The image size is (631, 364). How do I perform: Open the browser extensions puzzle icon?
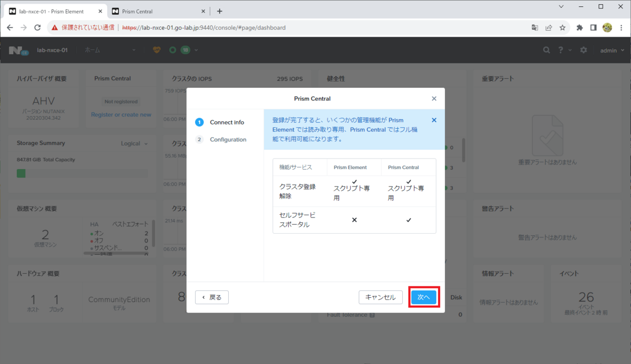pyautogui.click(x=579, y=27)
